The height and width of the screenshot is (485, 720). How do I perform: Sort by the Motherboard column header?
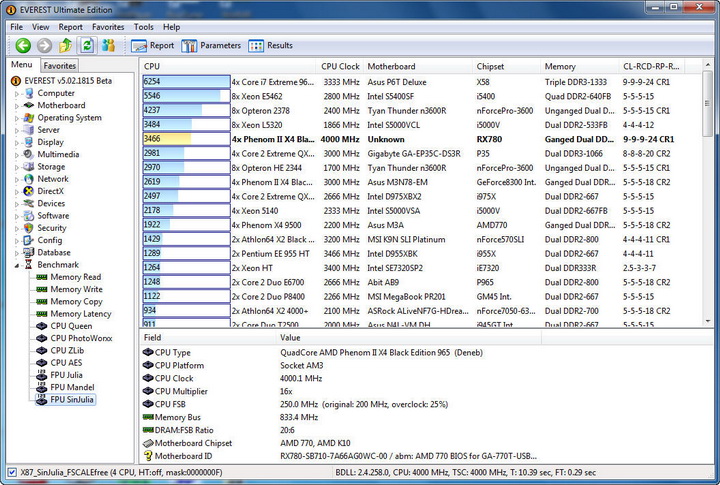pyautogui.click(x=418, y=66)
